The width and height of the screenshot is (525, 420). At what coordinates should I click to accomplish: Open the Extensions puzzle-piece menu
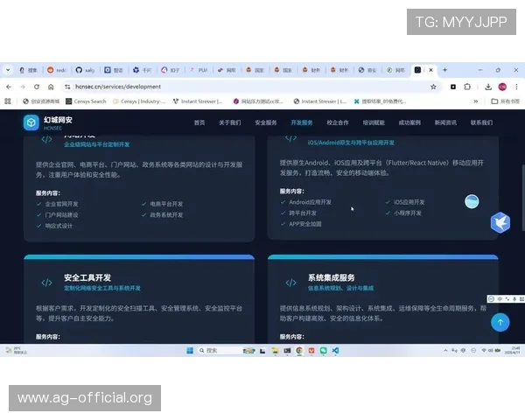[x=467, y=87]
